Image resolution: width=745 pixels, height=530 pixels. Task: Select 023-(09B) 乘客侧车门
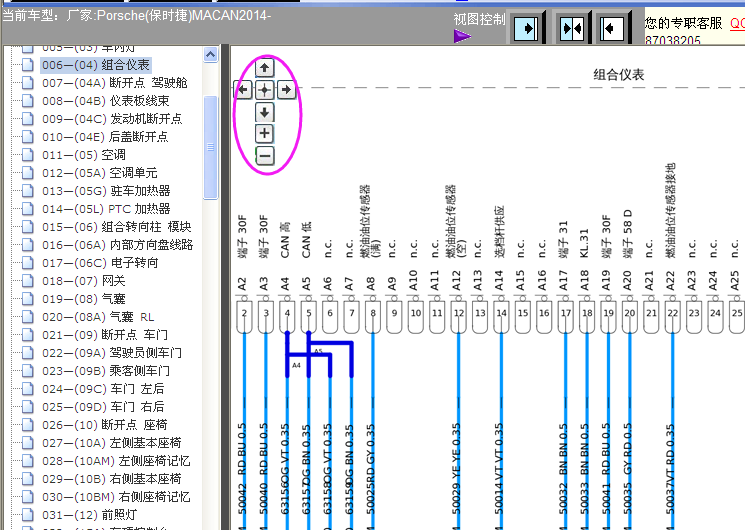pos(105,371)
